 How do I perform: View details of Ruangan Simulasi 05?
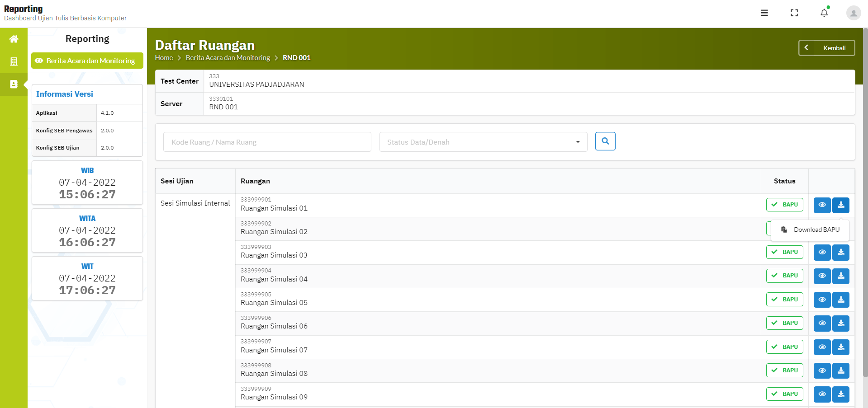tap(822, 300)
